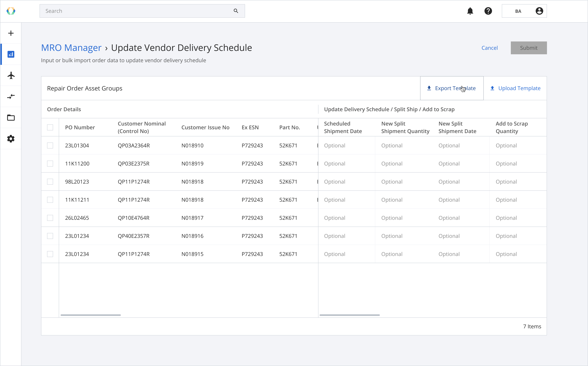Click New Split Shipment Date for 98L20123
Screen dimensions: 588x366
point(461,182)
